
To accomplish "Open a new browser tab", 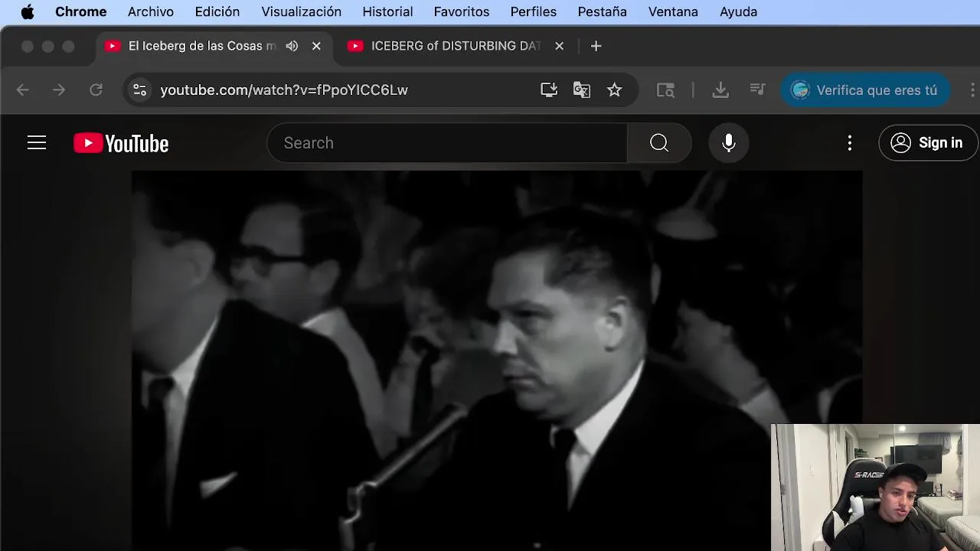I will [596, 46].
